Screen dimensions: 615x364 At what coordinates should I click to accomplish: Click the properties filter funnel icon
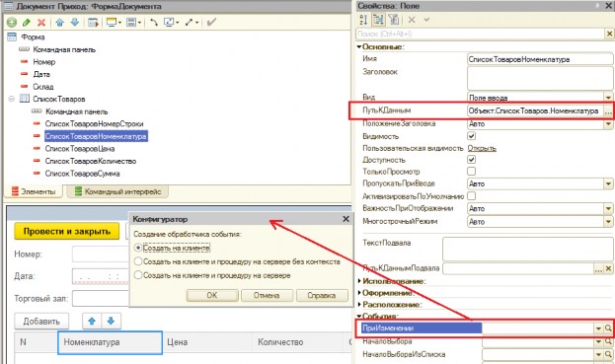pos(394,19)
